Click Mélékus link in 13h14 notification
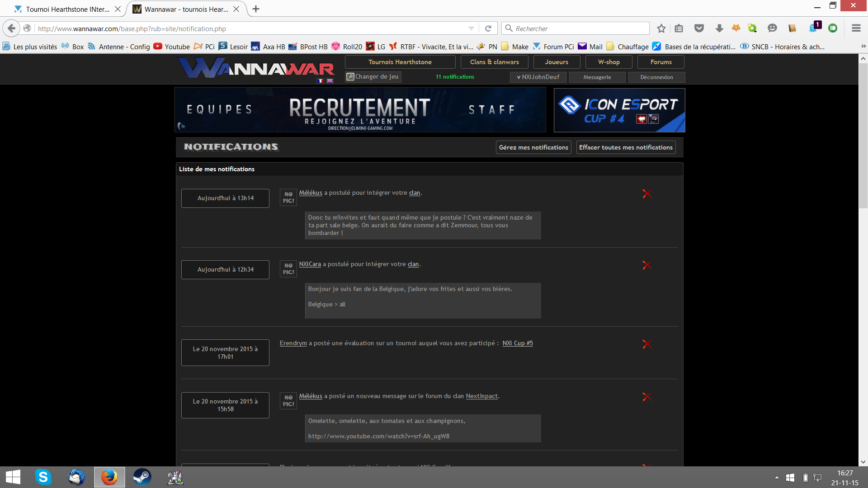 (311, 193)
